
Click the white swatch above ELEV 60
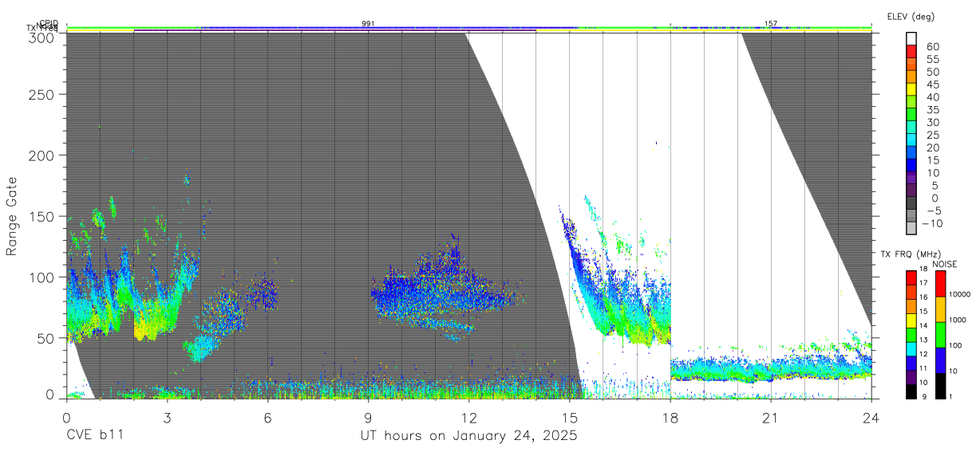point(911,39)
